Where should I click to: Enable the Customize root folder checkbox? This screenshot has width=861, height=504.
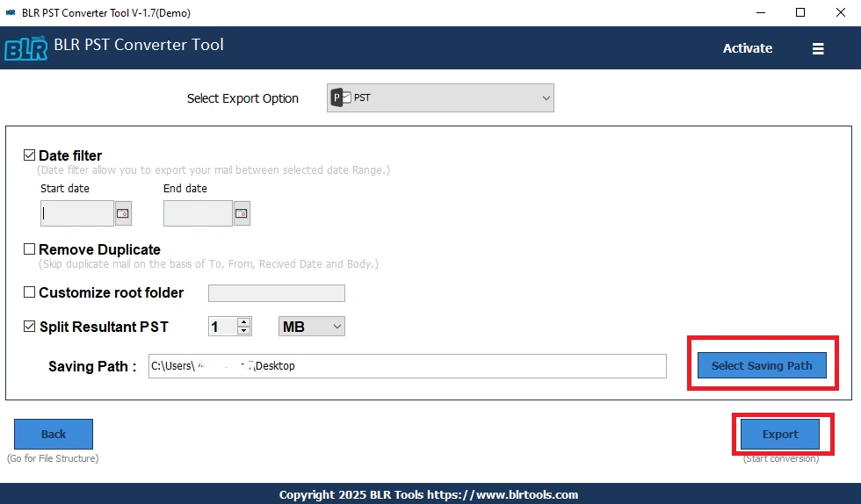[x=30, y=292]
